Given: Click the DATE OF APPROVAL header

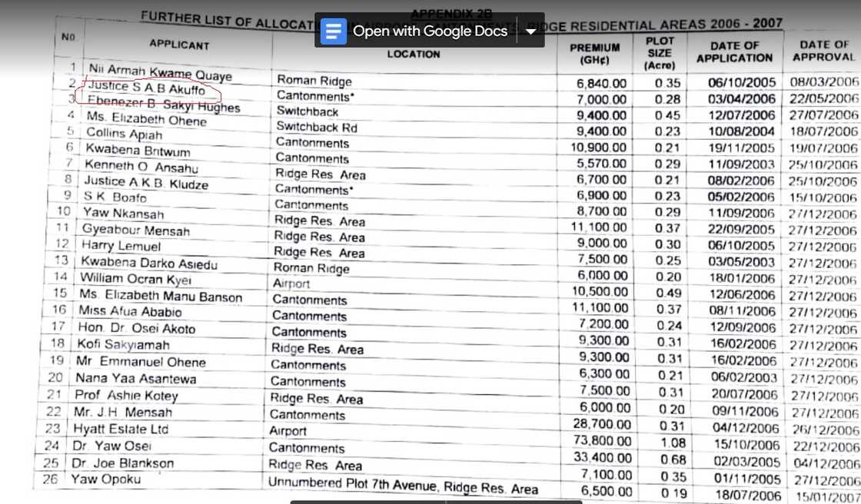Looking at the screenshot, I should point(823,51).
